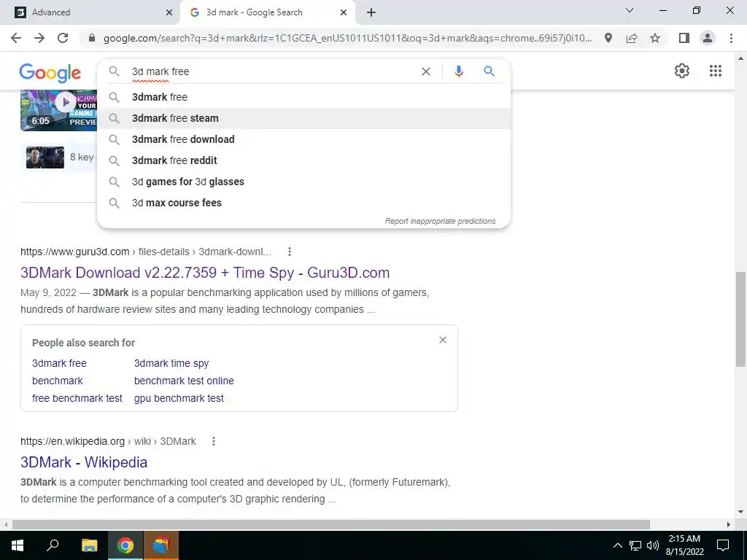Open the 3DMark - Wikipedia result
747x560 pixels.
[84, 462]
